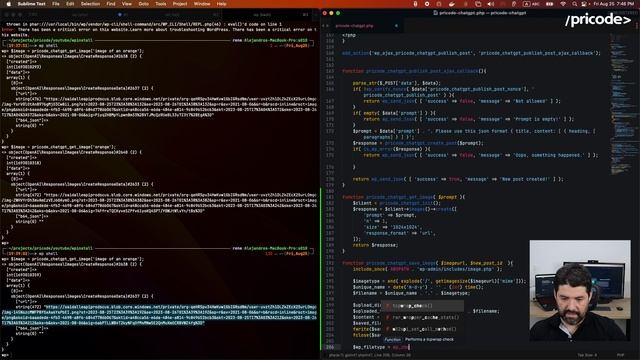
Task: Click the include_once ABSPATH line
Action: point(427,269)
